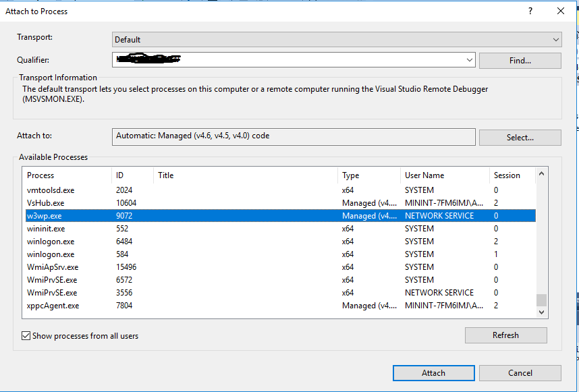
Task: Select the xppcAgent.exe process
Action: 202,305
